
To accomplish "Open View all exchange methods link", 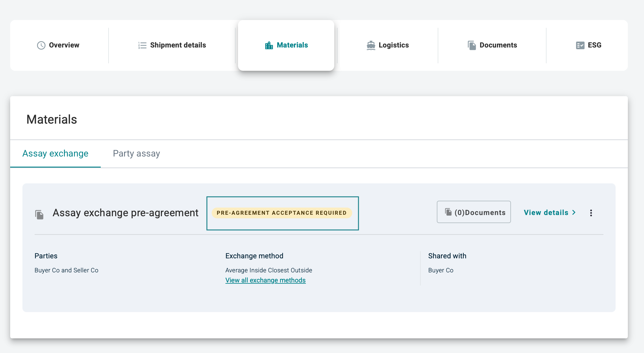I will (x=265, y=280).
